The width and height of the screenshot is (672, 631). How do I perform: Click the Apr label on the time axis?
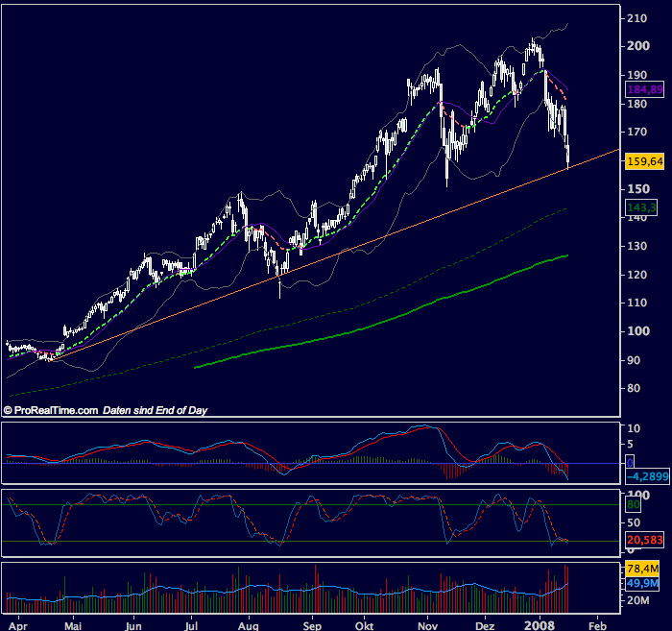click(18, 626)
